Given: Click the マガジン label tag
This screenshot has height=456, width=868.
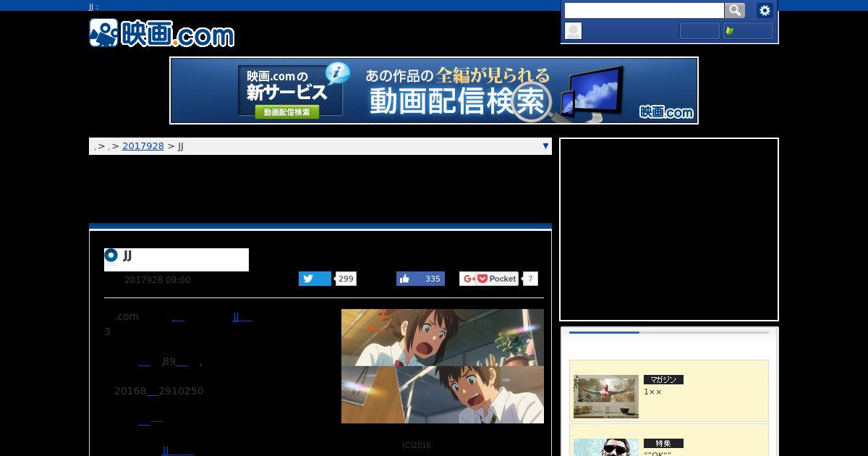Looking at the screenshot, I should pos(663,380).
